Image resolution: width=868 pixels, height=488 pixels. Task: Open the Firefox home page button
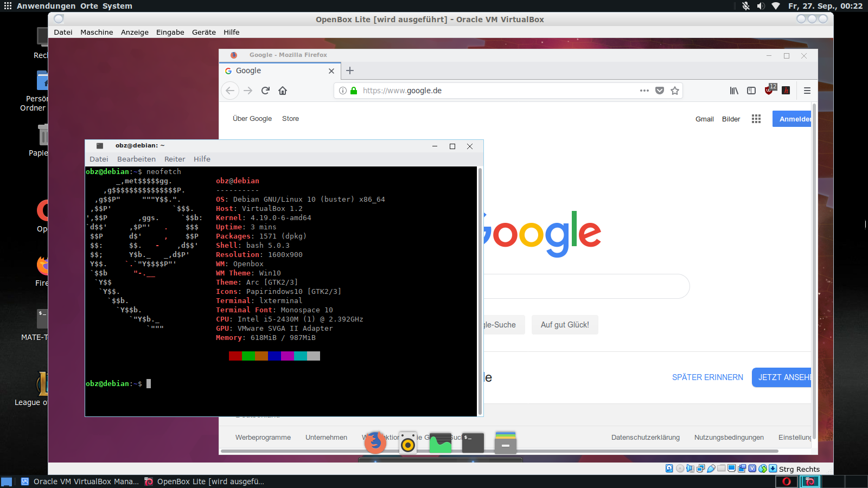pyautogui.click(x=283, y=91)
